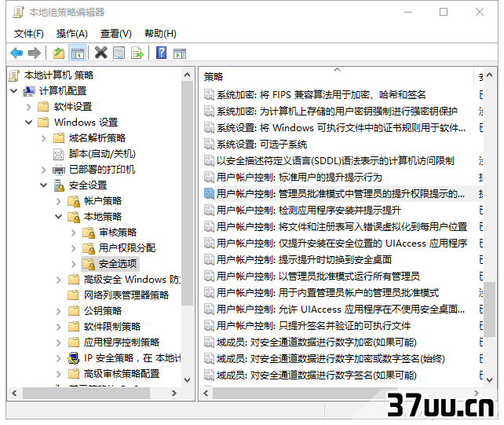The width and height of the screenshot is (504, 425).
Task: Expand the 公钥策略 node
Action: tap(59, 311)
